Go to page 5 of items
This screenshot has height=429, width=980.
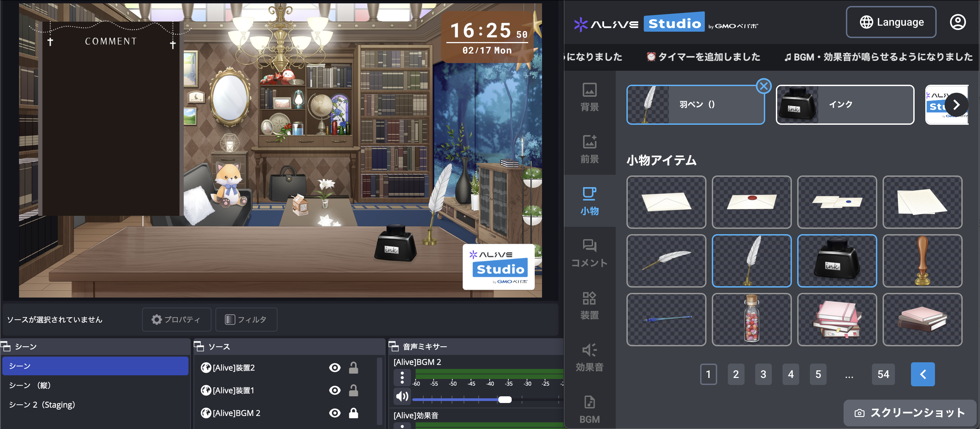[x=818, y=374]
